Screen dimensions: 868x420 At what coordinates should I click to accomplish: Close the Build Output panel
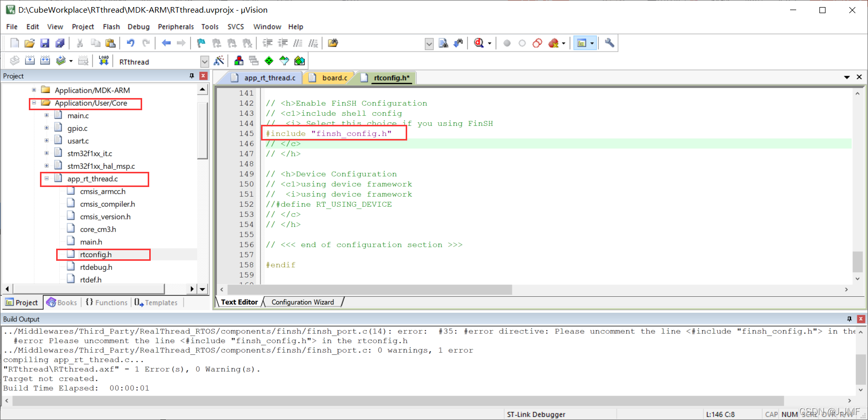(x=861, y=319)
